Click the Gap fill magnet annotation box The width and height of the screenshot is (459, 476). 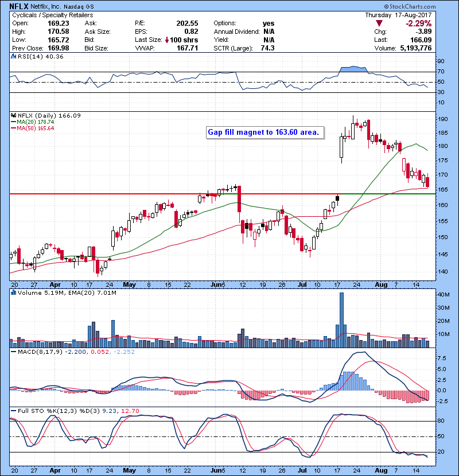coord(265,132)
